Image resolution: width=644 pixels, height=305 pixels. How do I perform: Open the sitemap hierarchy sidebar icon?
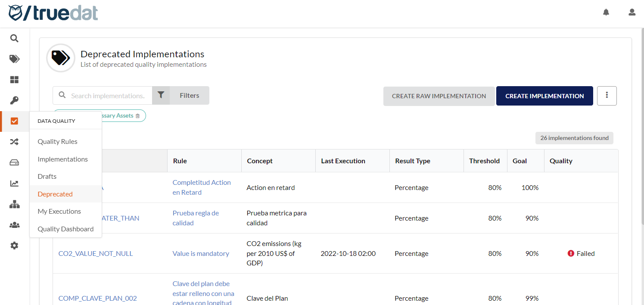(x=14, y=204)
